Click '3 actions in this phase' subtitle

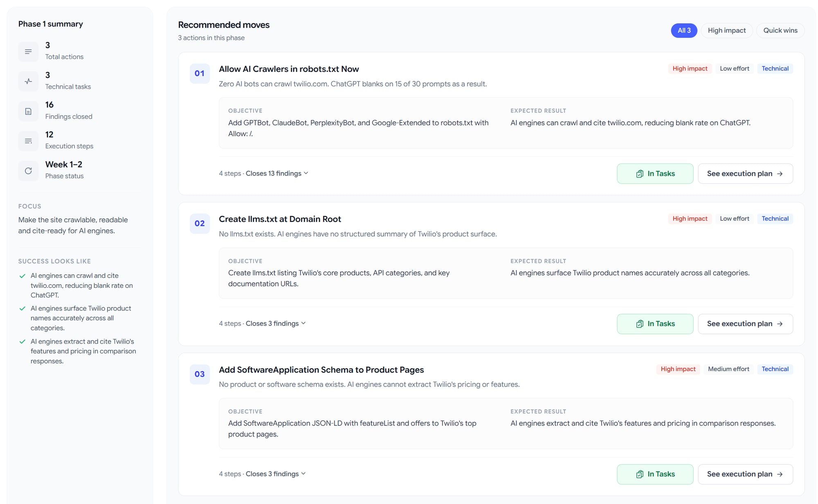[x=211, y=38]
